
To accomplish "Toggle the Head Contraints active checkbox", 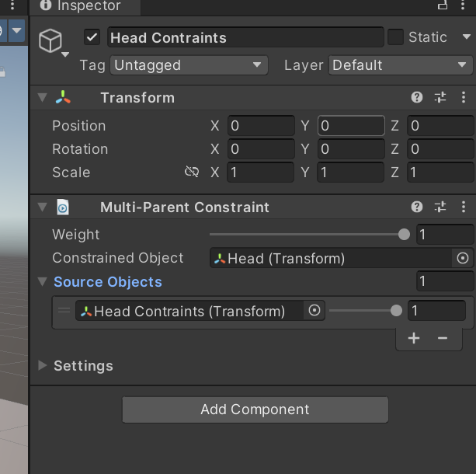I will [x=92, y=37].
